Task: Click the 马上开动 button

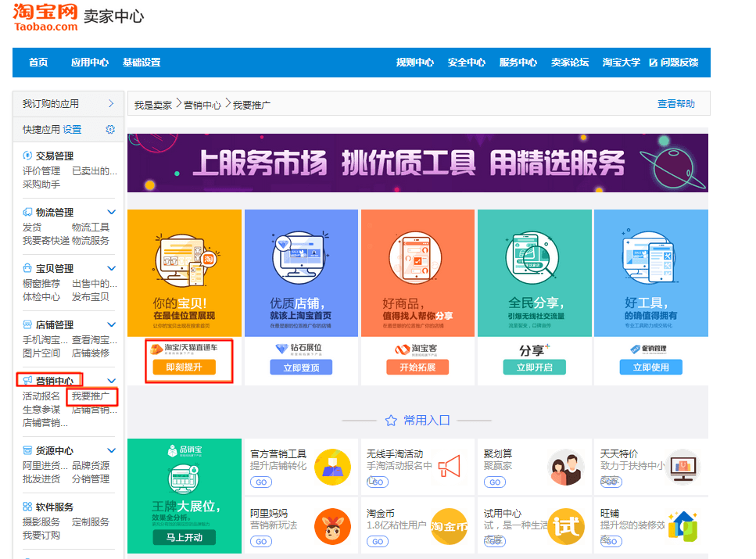Action: pyautogui.click(x=185, y=537)
